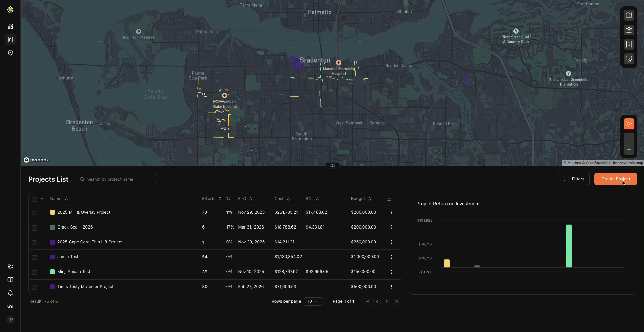The height and width of the screenshot is (332, 644).
Task: Check the select-all checkbox in the table header
Action: [34, 199]
